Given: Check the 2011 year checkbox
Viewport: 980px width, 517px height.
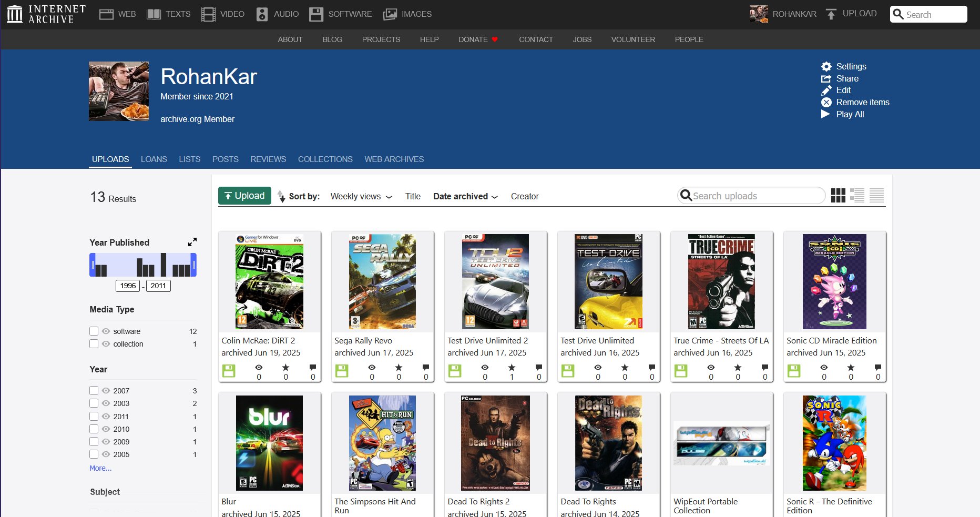Looking at the screenshot, I should pos(94,417).
